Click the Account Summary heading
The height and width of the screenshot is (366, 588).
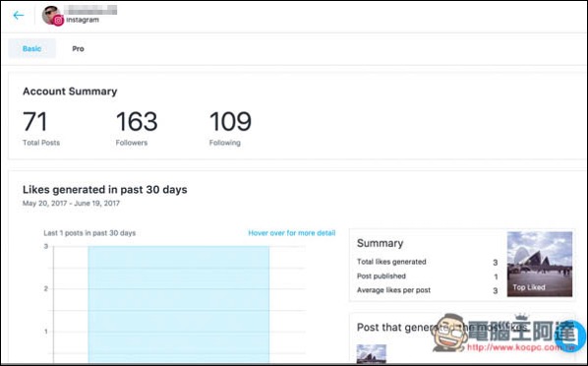click(x=70, y=91)
